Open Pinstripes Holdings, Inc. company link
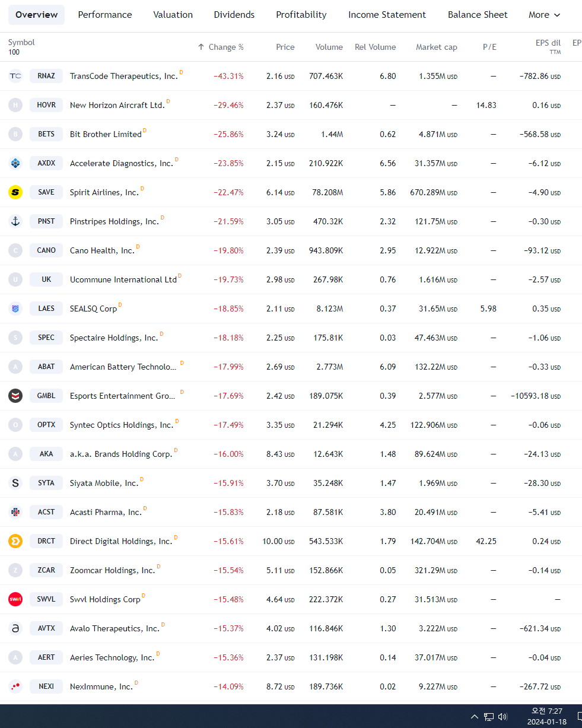Screen dimensions: 582x728 [x=115, y=222]
